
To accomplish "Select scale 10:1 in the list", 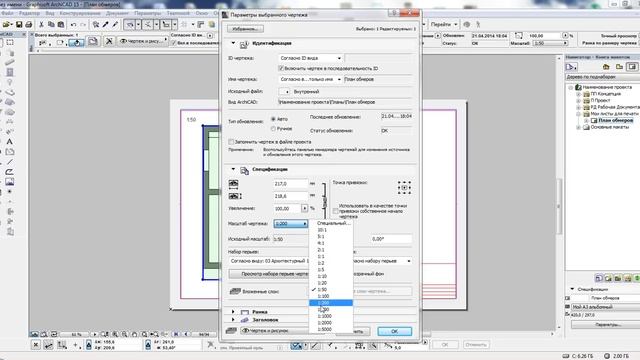I will [331, 230].
